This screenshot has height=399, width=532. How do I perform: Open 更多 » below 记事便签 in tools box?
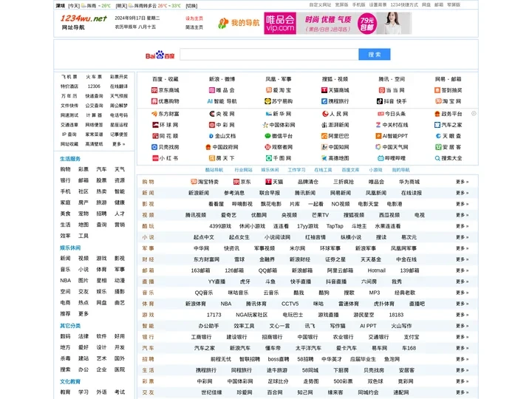coord(119,144)
